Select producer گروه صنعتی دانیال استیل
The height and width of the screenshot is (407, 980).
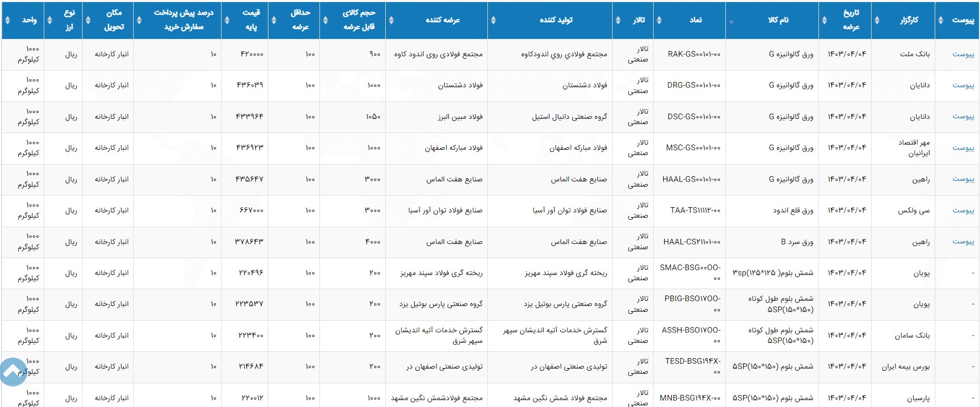[x=569, y=117]
